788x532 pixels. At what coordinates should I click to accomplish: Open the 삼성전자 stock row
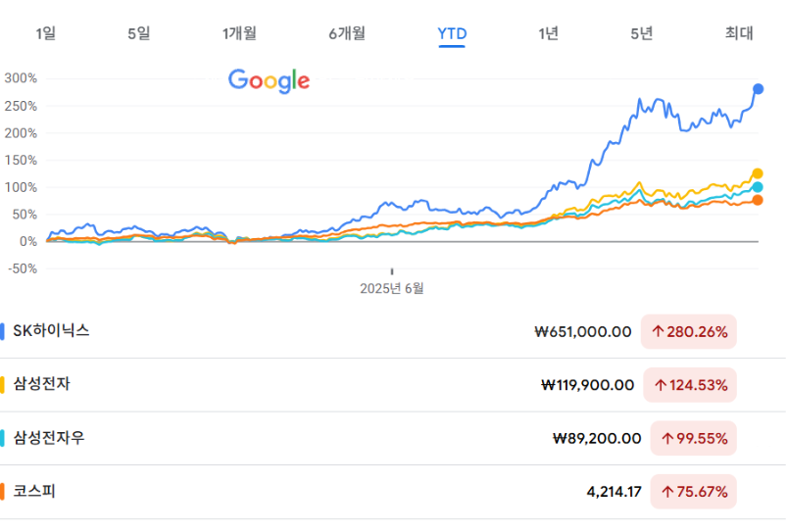[x=41, y=384]
